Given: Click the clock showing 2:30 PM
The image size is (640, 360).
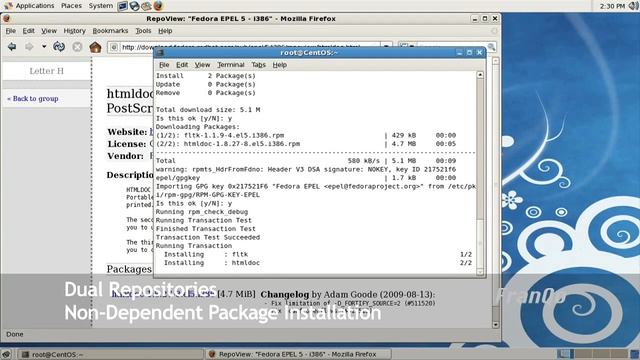Looking at the screenshot, I should click(612, 6).
